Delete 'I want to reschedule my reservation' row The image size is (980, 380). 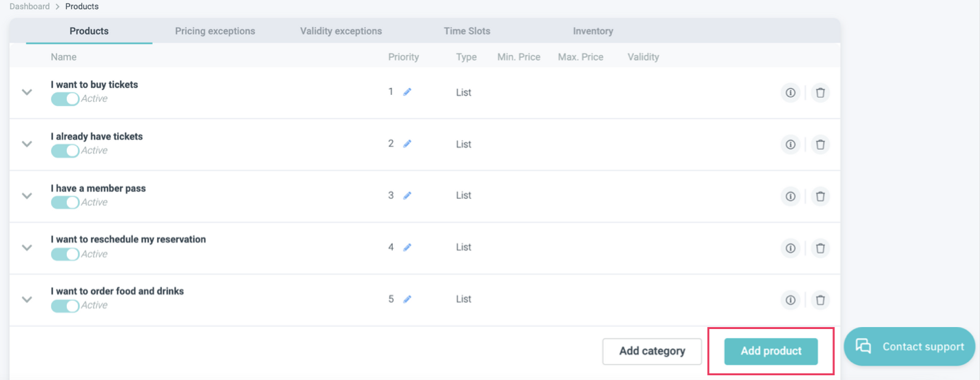[820, 248]
